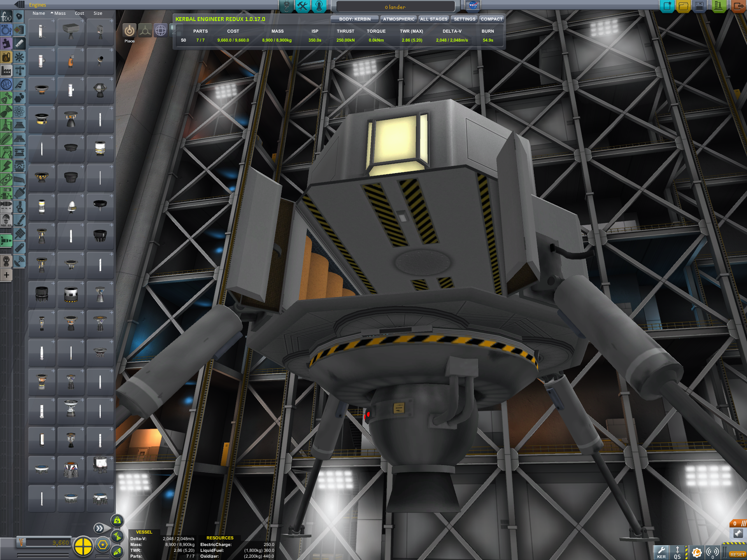Image resolution: width=747 pixels, height=560 pixels.
Task: Open the Filter by Tech tree category
Action: [6, 84]
